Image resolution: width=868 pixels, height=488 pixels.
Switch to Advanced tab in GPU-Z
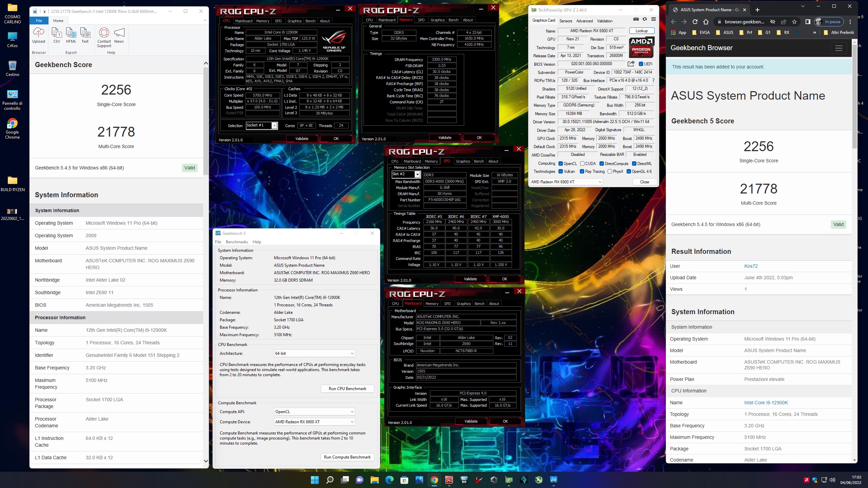[585, 21]
